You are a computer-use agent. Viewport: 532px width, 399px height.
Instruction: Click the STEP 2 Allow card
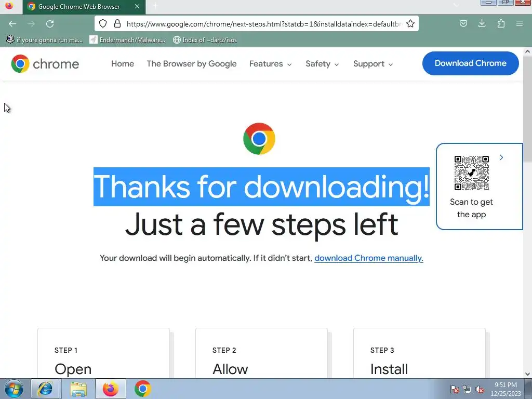[x=262, y=353]
